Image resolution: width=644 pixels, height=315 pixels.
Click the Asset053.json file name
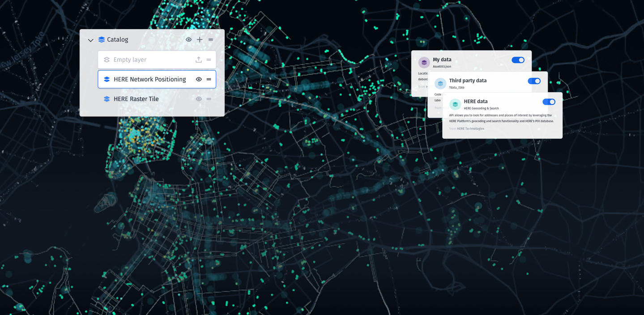pyautogui.click(x=442, y=67)
